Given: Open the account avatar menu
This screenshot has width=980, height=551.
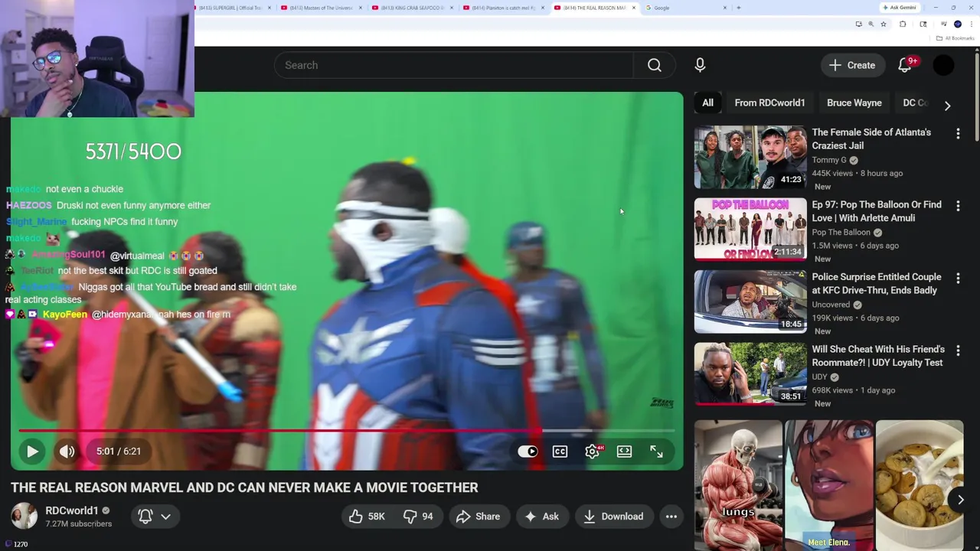Looking at the screenshot, I should tap(943, 65).
